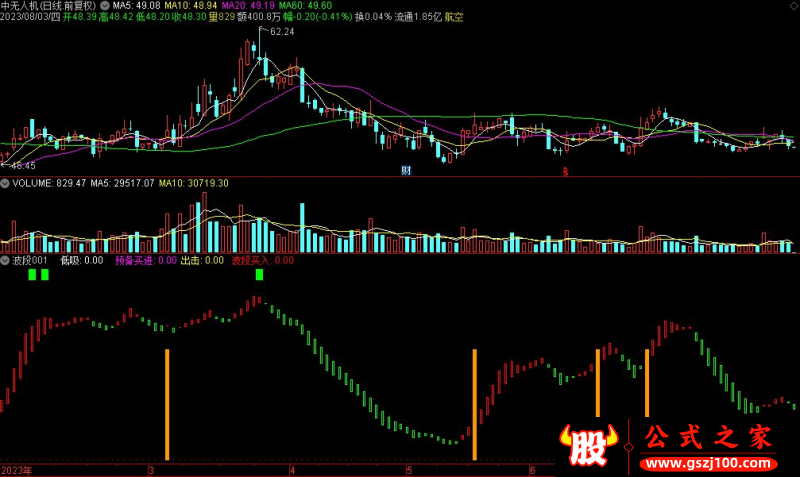Image resolution: width=800 pixels, height=477 pixels.
Task: Click the 出击: 0.00 value
Action: (x=203, y=261)
